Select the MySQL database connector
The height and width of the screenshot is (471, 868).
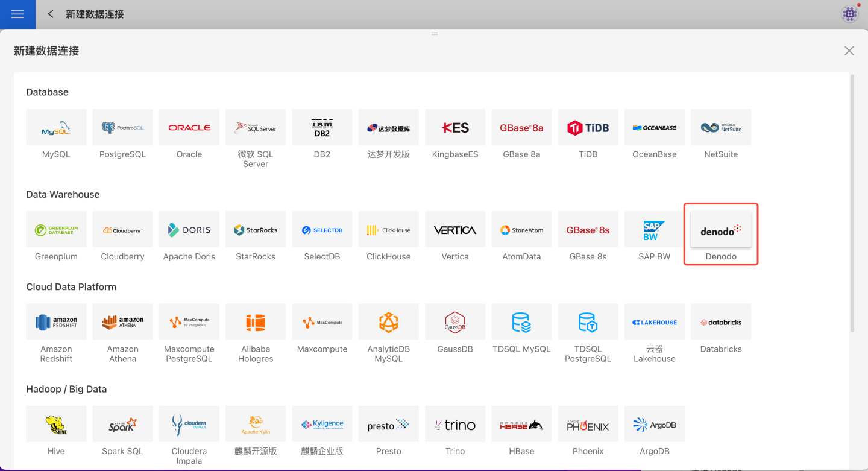[56, 127]
